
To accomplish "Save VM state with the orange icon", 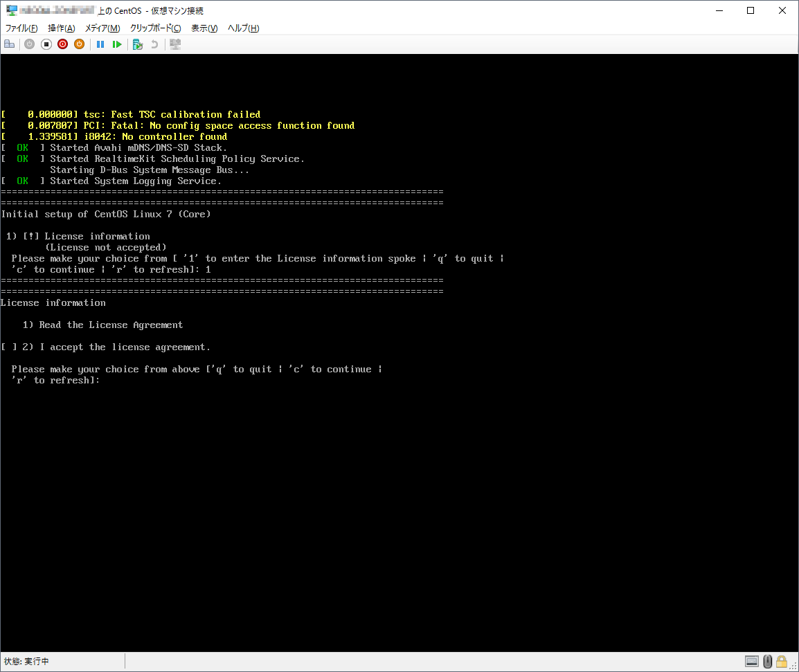I will tap(79, 44).
